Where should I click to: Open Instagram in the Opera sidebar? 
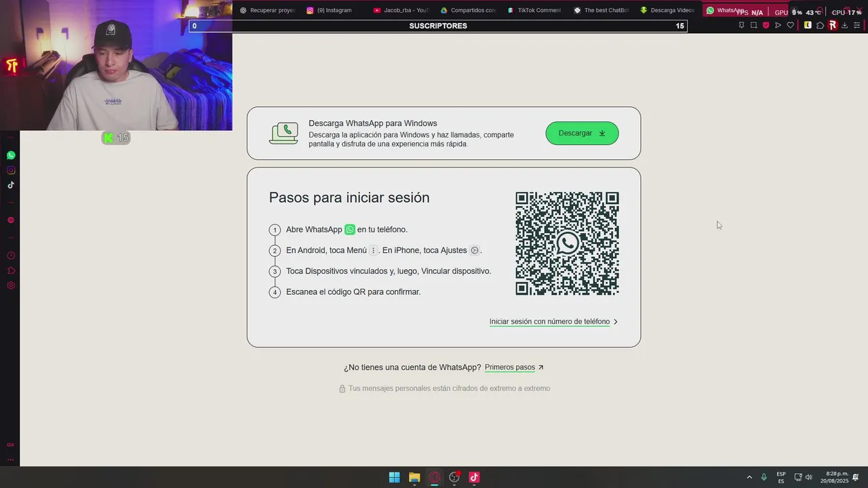11,170
